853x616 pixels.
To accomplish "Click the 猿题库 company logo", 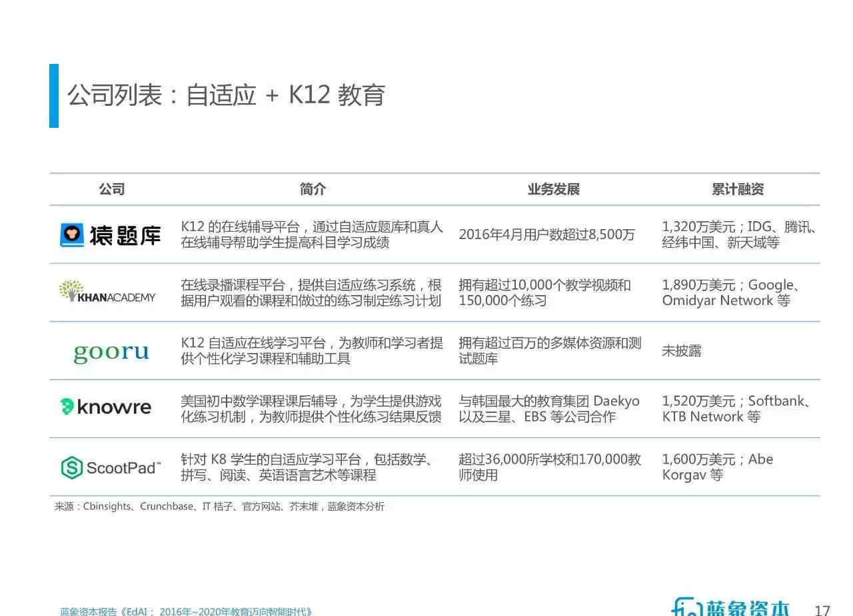I will tap(111, 235).
